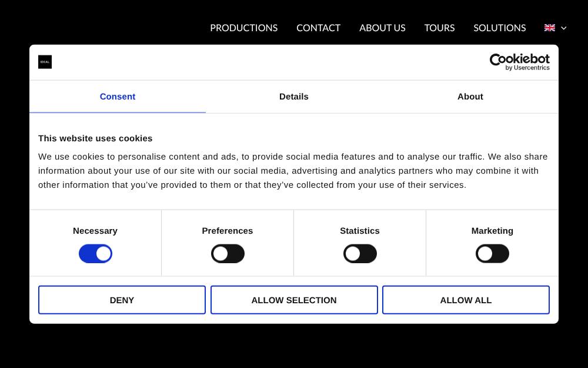The width and height of the screenshot is (588, 368).
Task: Switch to the Details tab
Action: click(x=294, y=97)
